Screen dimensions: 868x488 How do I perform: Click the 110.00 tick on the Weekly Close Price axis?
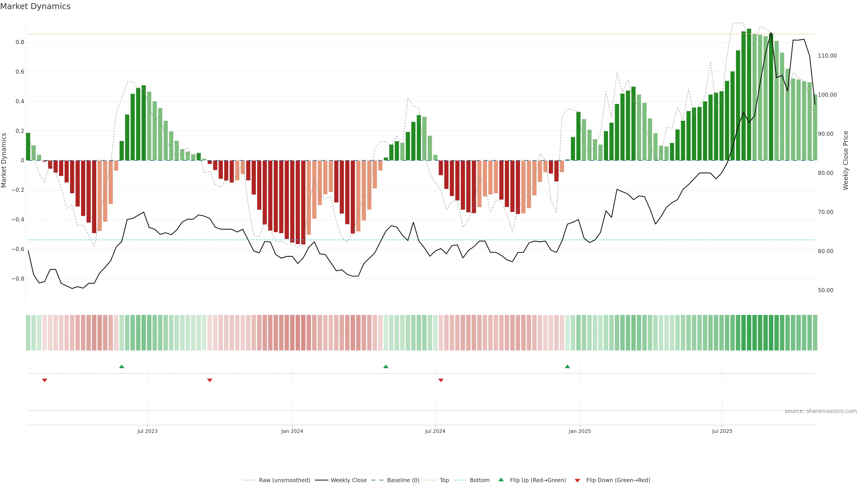827,56
